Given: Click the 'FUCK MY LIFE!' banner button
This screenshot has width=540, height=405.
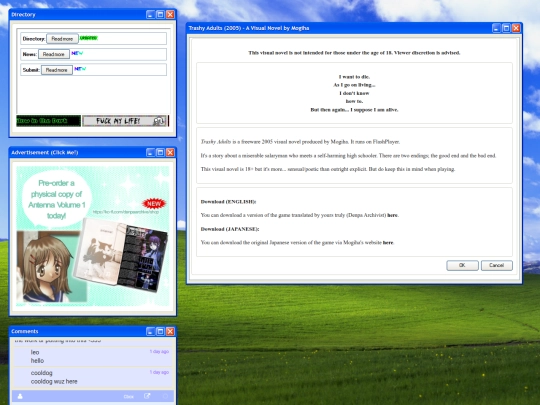Looking at the screenshot, I should click(125, 121).
